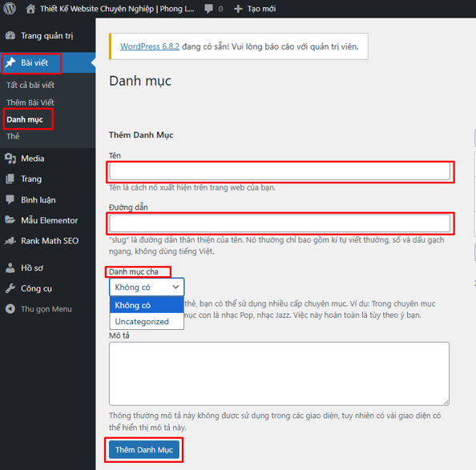Open Thêm Bài Viết submenu item
This screenshot has height=470, width=476.
(x=30, y=102)
